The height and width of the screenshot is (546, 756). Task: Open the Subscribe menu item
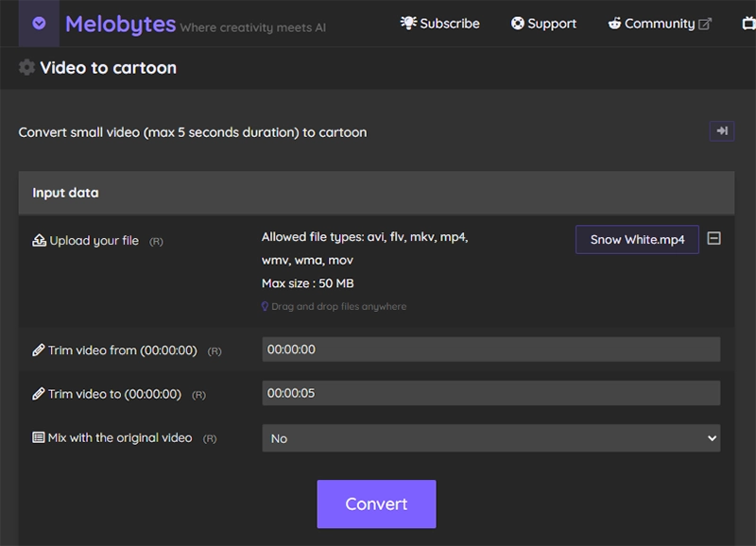pyautogui.click(x=440, y=23)
